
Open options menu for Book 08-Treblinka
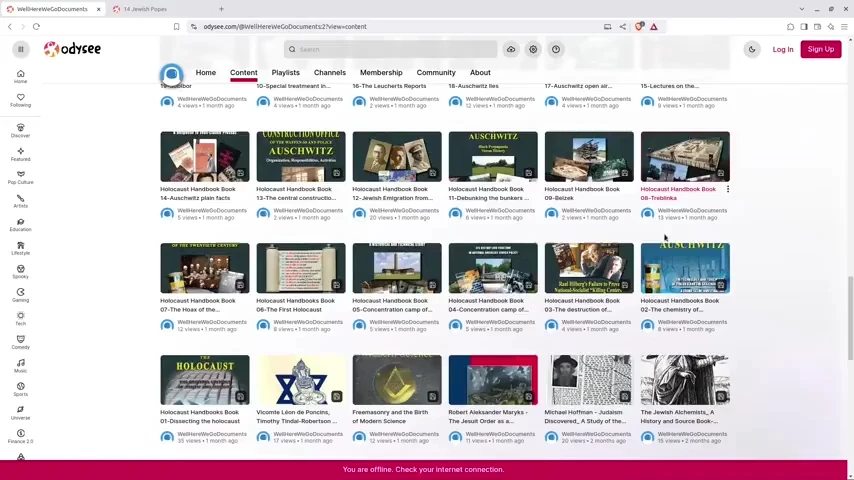pyautogui.click(x=728, y=189)
